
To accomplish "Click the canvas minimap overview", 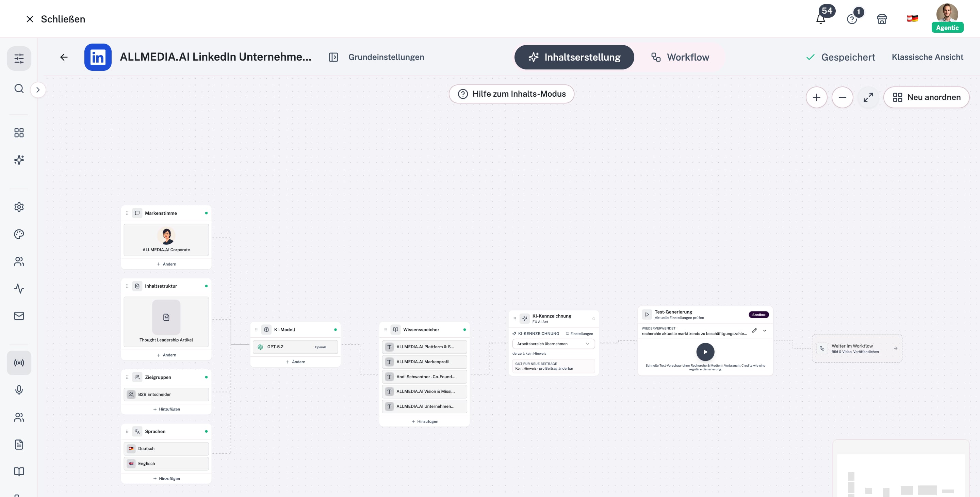I will (x=901, y=468).
